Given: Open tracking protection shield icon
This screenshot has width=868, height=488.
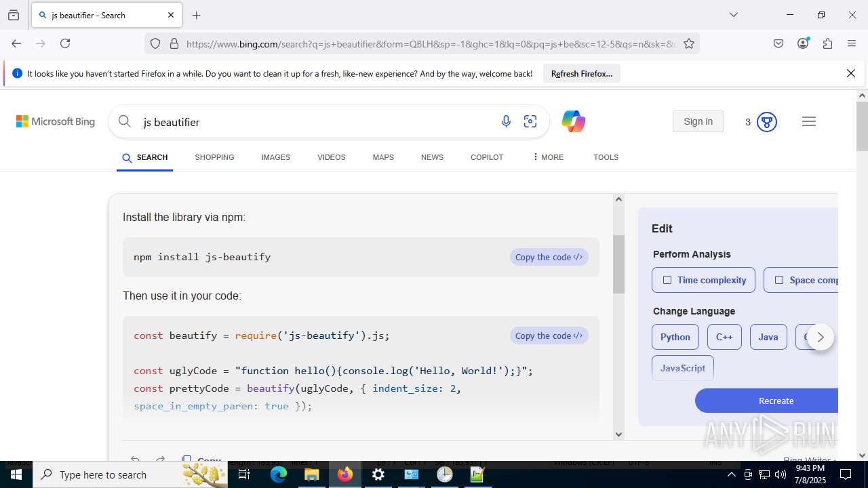Looking at the screenshot, I should tap(155, 43).
